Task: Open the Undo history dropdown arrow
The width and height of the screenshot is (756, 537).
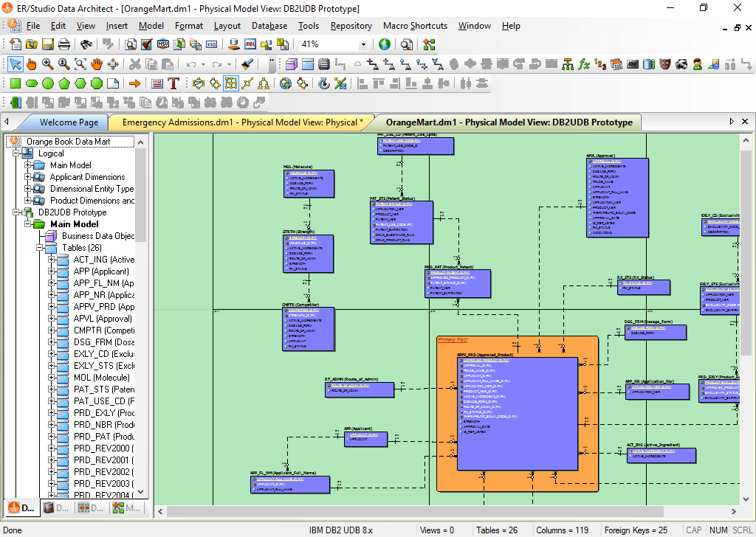Action: pyautogui.click(x=203, y=64)
